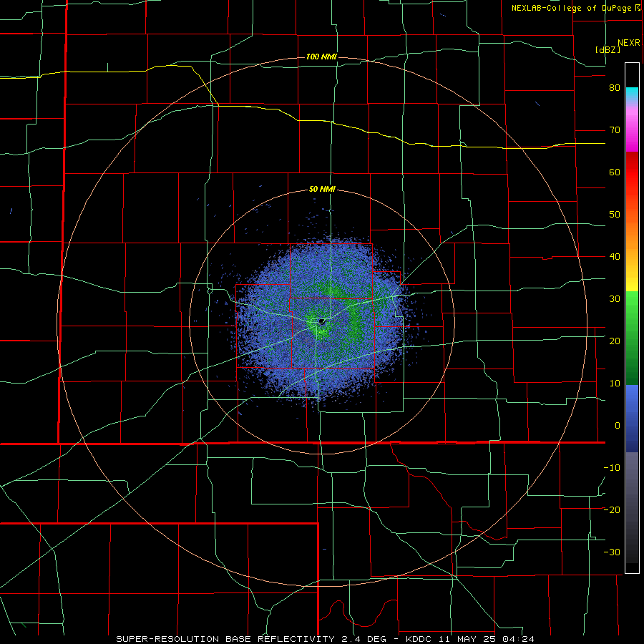Click the [dBZ] units label
This screenshot has height=644, width=644.
tap(608, 49)
